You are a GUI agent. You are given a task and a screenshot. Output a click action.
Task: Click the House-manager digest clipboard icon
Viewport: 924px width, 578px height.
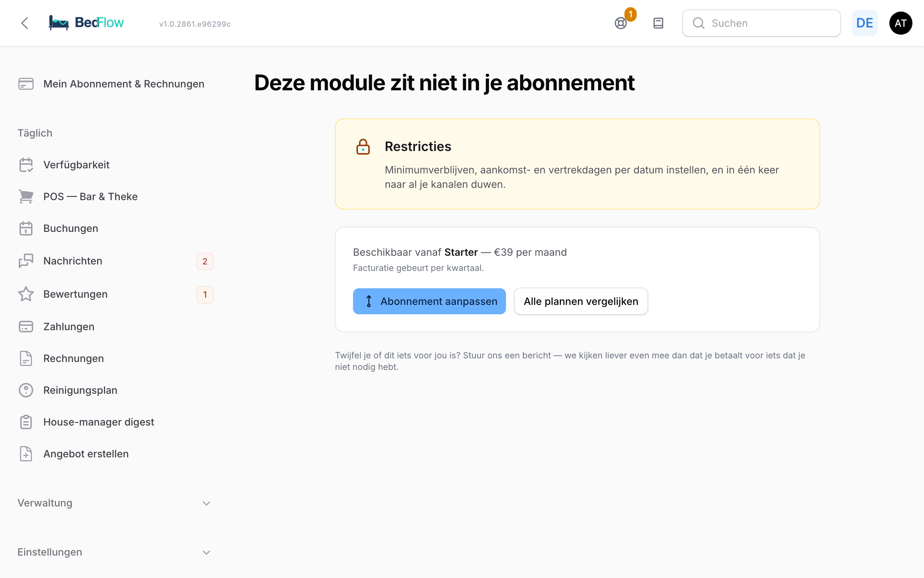click(26, 422)
